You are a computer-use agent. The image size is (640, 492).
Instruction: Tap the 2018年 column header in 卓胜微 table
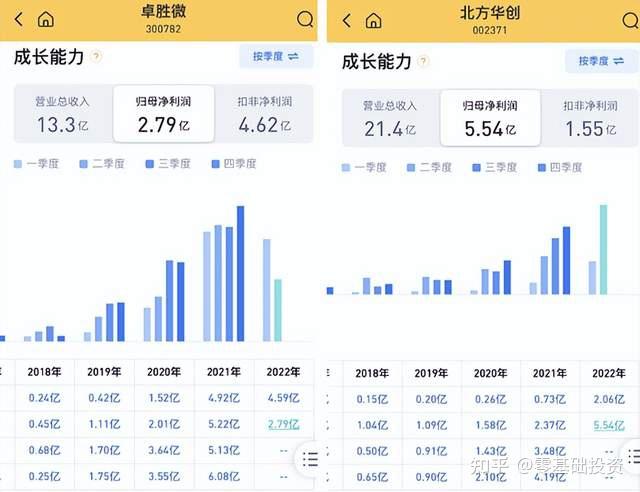(44, 372)
